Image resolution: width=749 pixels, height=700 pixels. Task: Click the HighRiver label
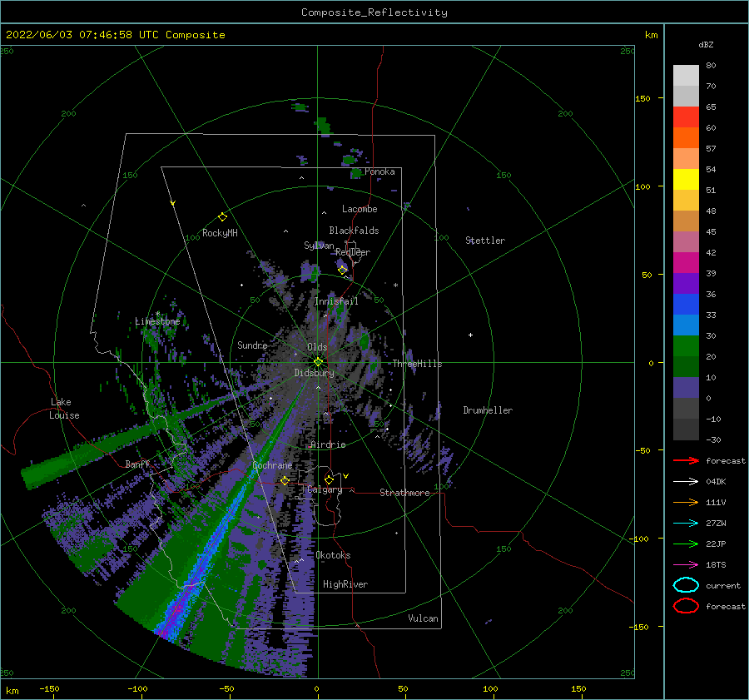click(345, 584)
